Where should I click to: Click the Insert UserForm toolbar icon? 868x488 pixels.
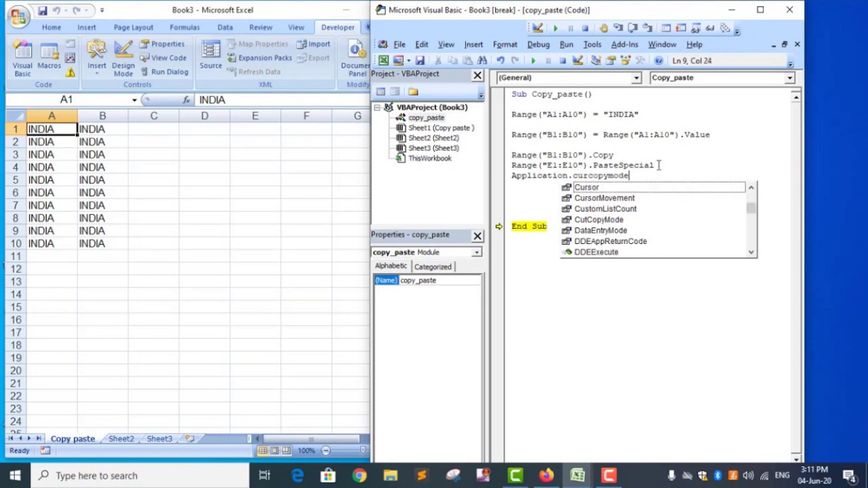(398, 61)
